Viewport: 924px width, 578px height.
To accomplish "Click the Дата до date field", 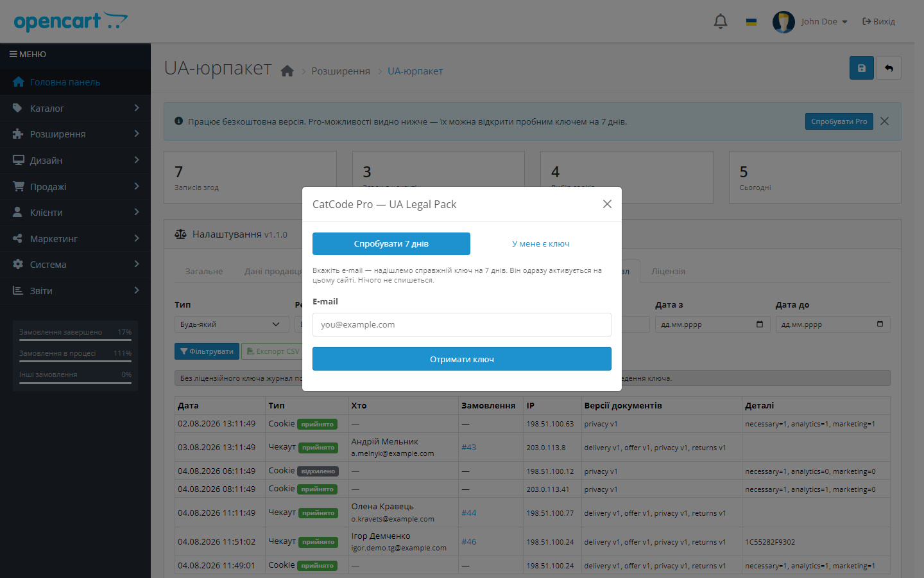I will point(833,324).
